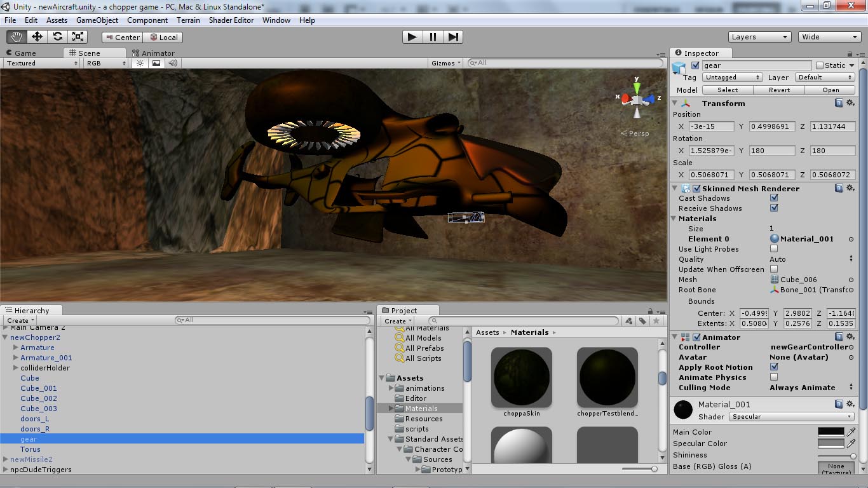868x488 pixels.
Task: Click the scene orientation gizmo
Action: 637,99
